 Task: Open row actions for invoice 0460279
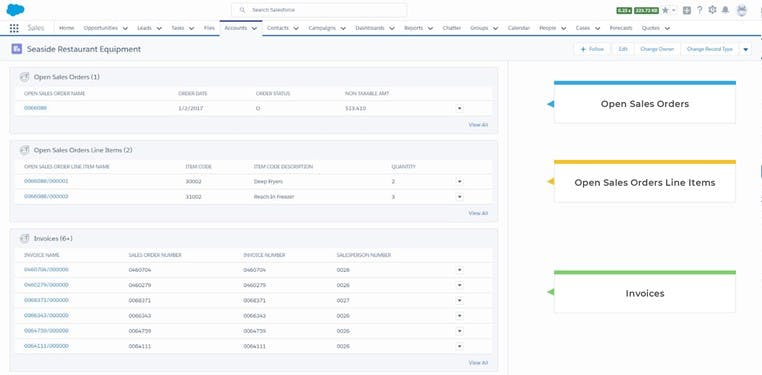[x=459, y=285]
